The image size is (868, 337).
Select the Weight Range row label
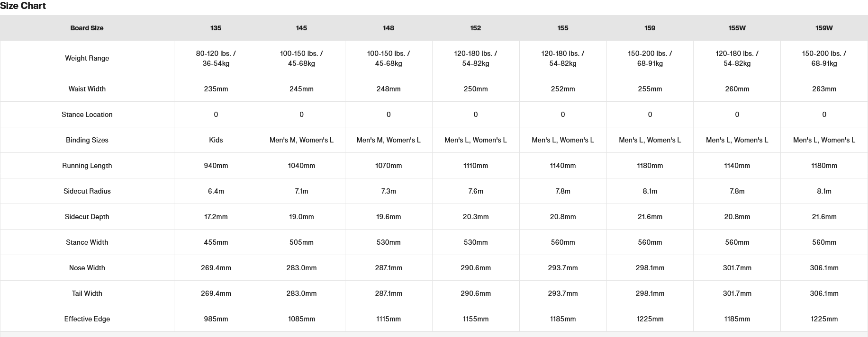pyautogui.click(x=87, y=58)
